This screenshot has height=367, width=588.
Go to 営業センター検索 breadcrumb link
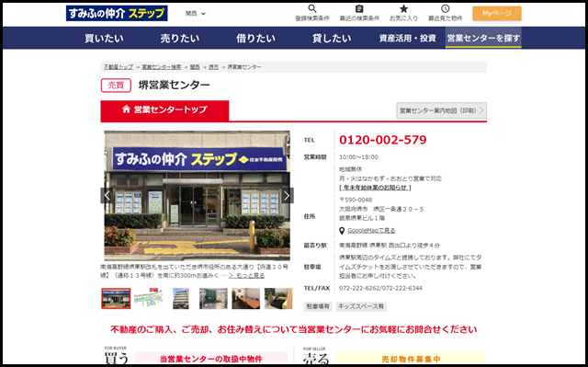(162, 67)
